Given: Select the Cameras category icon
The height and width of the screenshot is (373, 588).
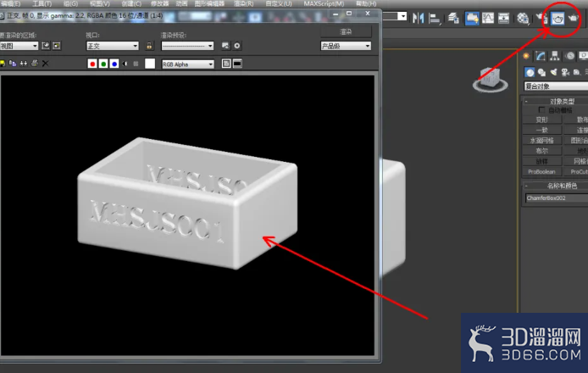Looking at the screenshot, I should [x=565, y=72].
